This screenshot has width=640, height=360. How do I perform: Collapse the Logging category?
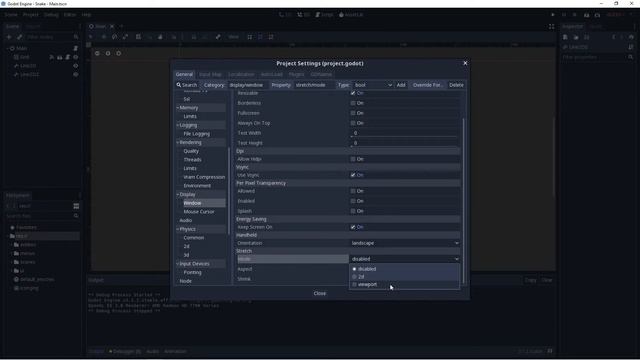(x=178, y=125)
